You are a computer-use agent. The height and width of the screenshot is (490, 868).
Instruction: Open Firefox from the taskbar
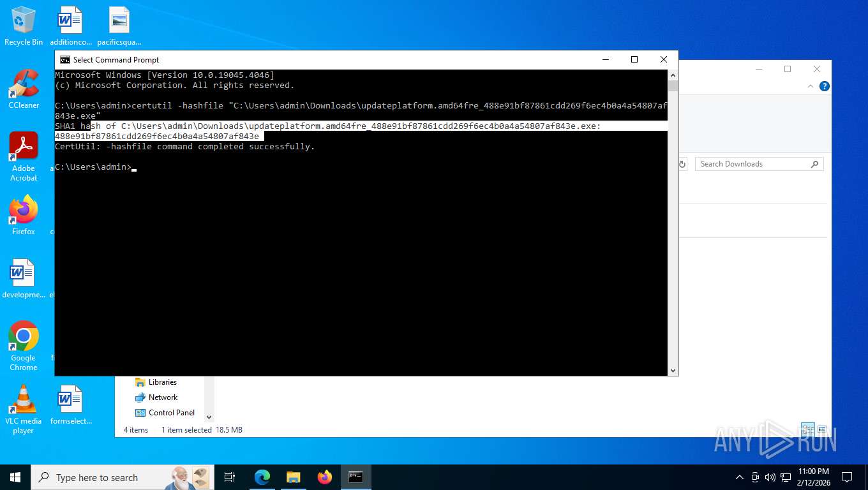point(325,477)
